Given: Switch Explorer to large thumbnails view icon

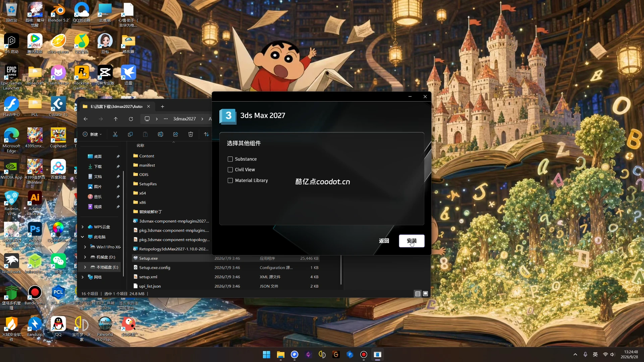Looking at the screenshot, I should coord(425,294).
